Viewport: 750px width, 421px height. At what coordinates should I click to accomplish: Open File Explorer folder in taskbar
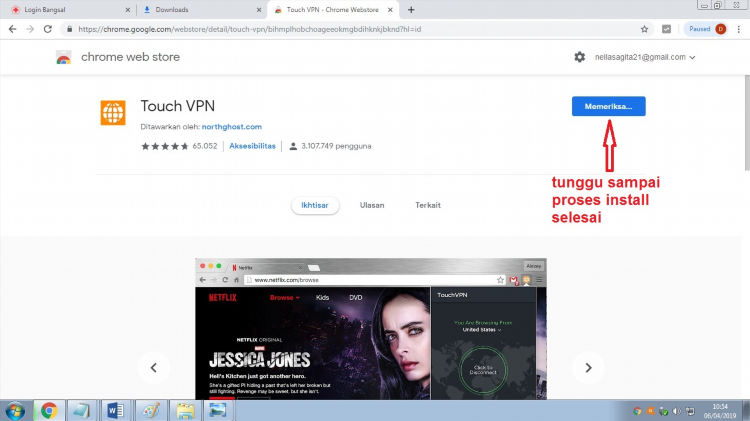185,410
